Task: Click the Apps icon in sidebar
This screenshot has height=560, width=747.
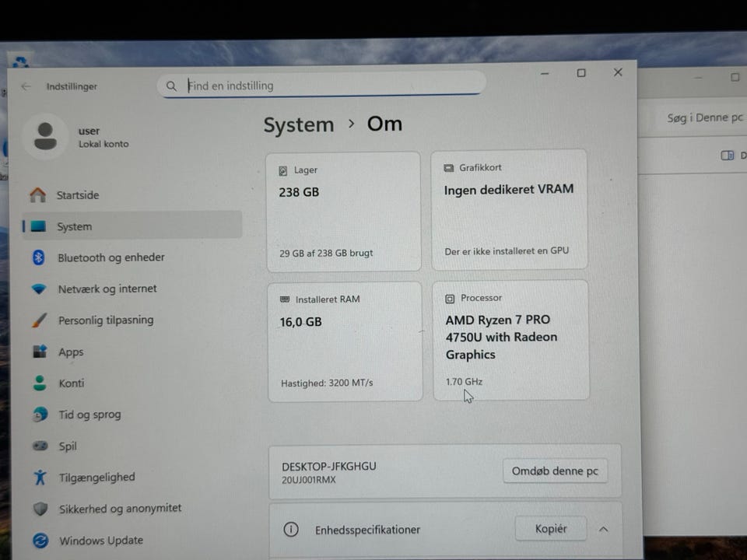Action: pyautogui.click(x=40, y=352)
